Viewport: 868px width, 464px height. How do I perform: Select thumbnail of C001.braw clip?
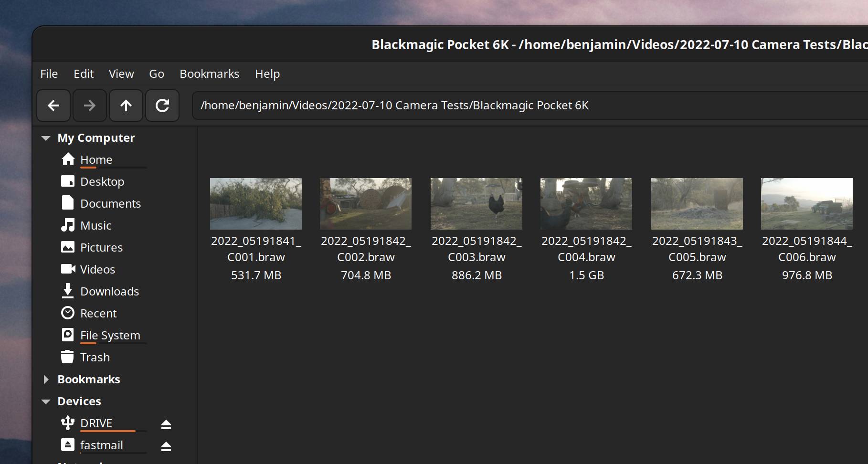pos(256,204)
